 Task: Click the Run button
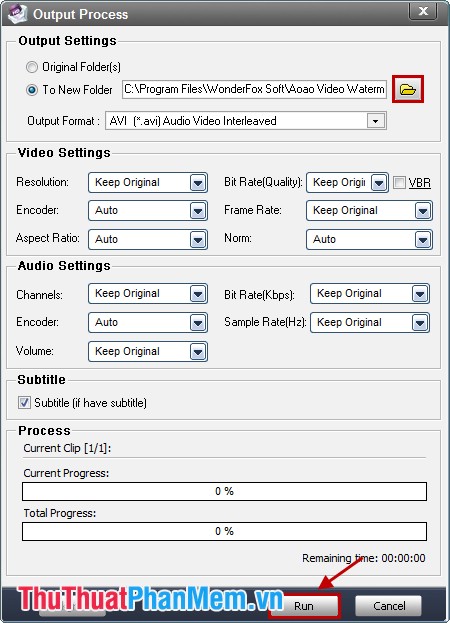(x=304, y=606)
